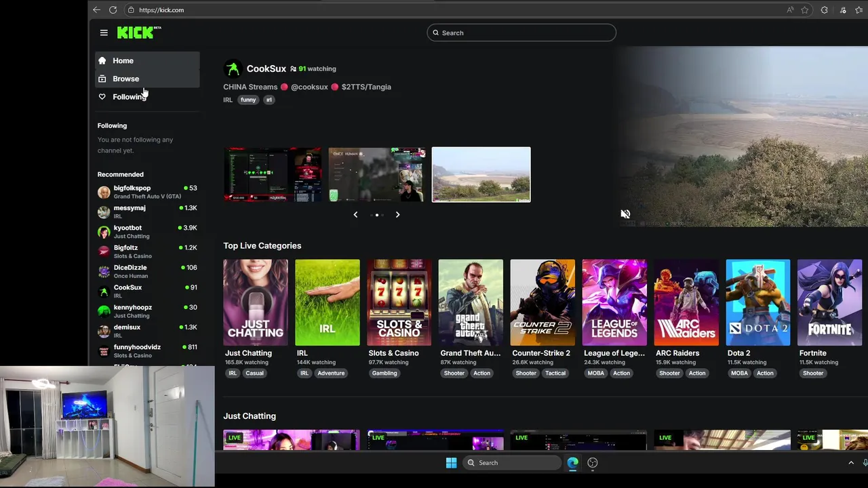
Task: Click MOBA tag under League of Legends
Action: 596,373
